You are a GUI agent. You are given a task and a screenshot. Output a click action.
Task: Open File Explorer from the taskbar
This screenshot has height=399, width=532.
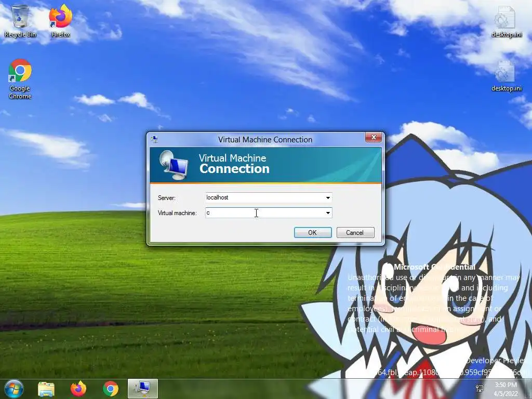pos(46,389)
